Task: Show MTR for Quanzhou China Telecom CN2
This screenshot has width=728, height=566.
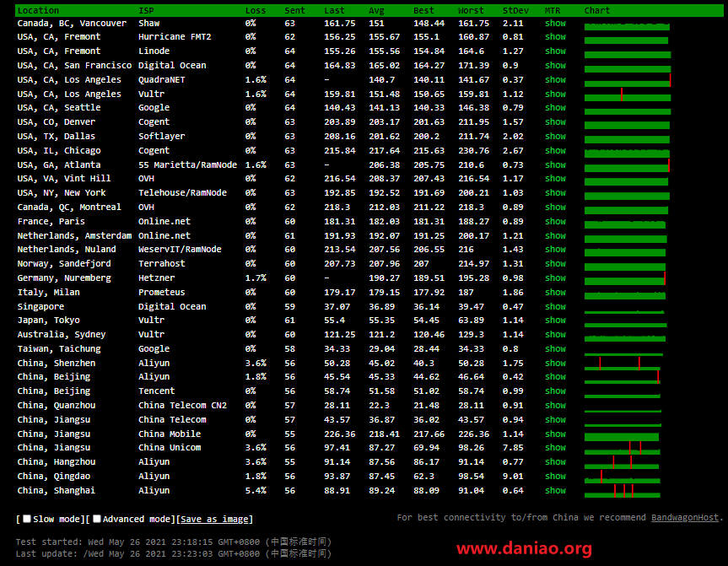Action: click(x=555, y=406)
